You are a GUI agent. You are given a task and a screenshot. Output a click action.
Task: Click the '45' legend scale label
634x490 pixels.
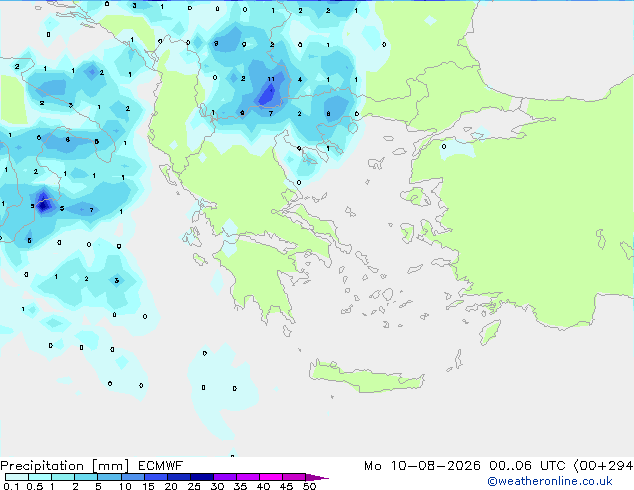286,486
